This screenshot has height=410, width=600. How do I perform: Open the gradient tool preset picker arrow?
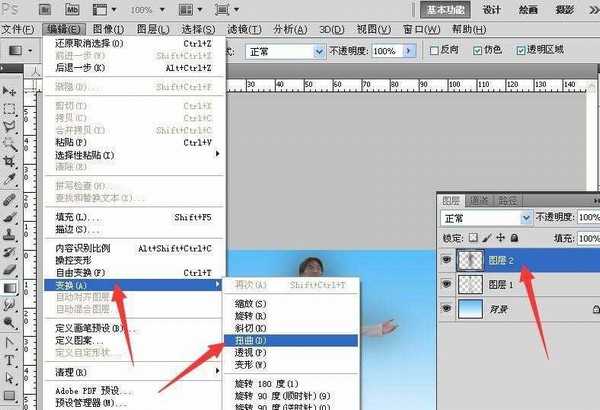tap(30, 51)
